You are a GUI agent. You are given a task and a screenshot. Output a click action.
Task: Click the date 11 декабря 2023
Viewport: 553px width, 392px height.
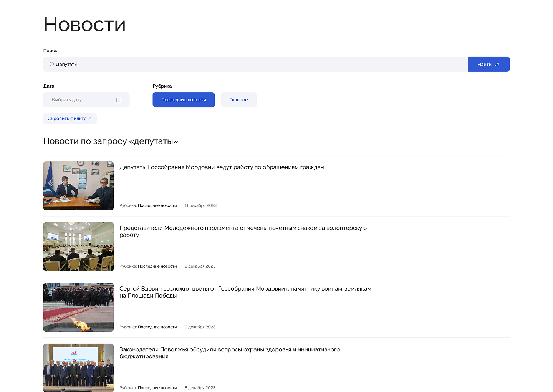pos(200,205)
